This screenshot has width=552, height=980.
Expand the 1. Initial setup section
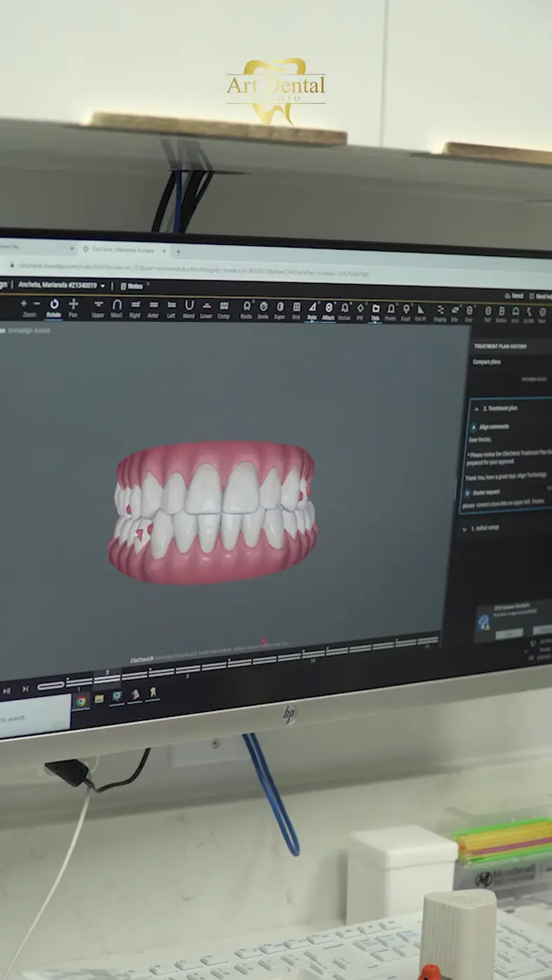click(x=465, y=529)
